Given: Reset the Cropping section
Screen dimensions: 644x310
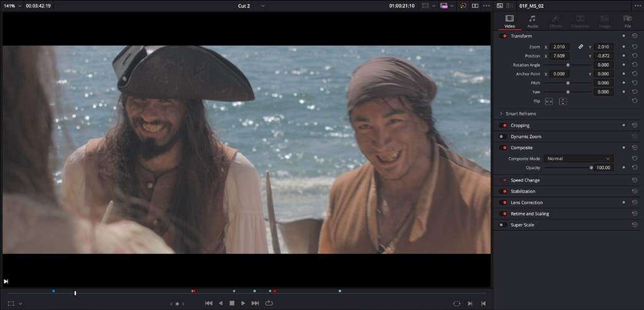Looking at the screenshot, I should coord(635,125).
